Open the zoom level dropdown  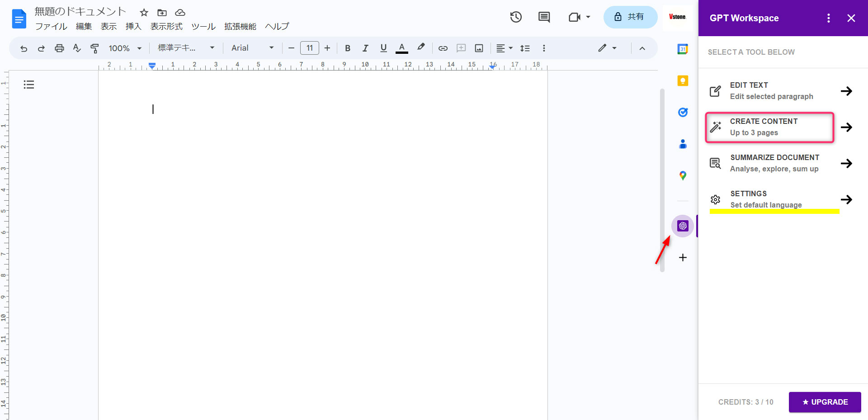125,48
